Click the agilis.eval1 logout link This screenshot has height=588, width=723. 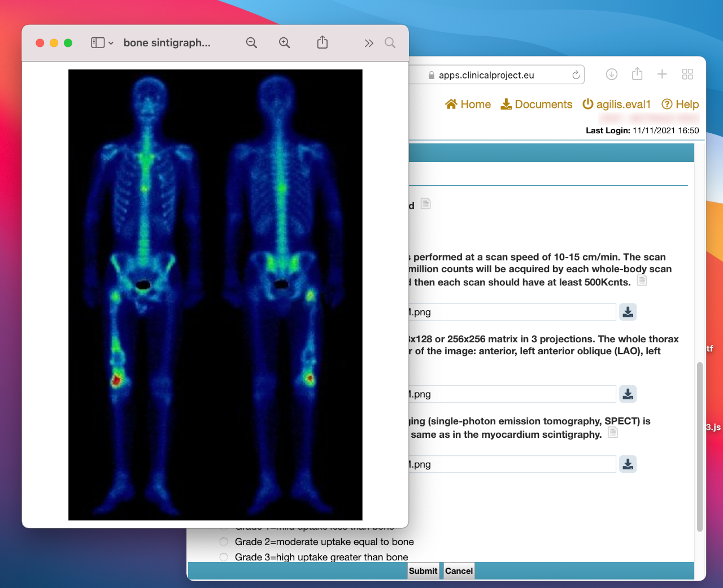[x=617, y=104]
